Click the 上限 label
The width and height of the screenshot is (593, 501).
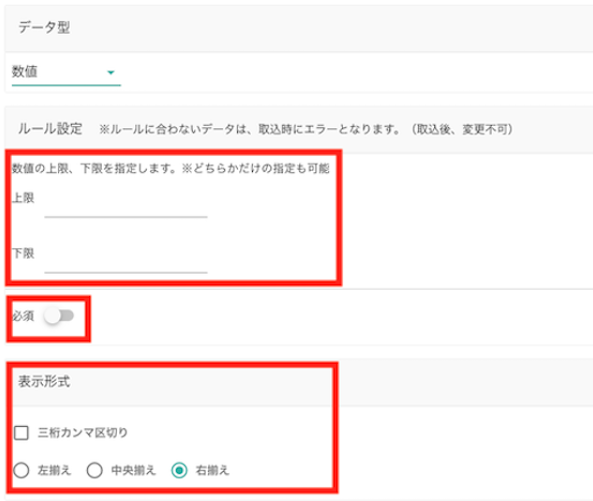pyautogui.click(x=23, y=198)
